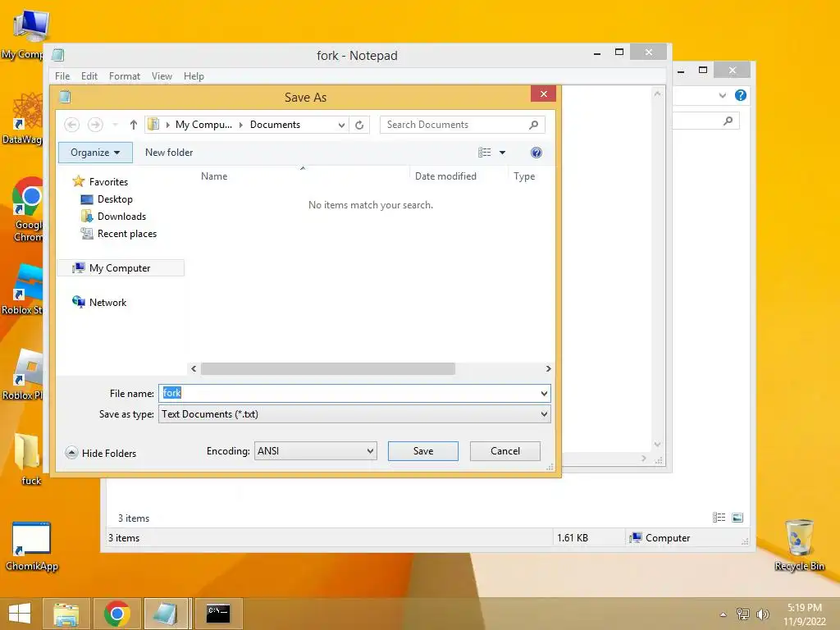
Task: Open the Notepad Format menu
Action: pos(125,76)
